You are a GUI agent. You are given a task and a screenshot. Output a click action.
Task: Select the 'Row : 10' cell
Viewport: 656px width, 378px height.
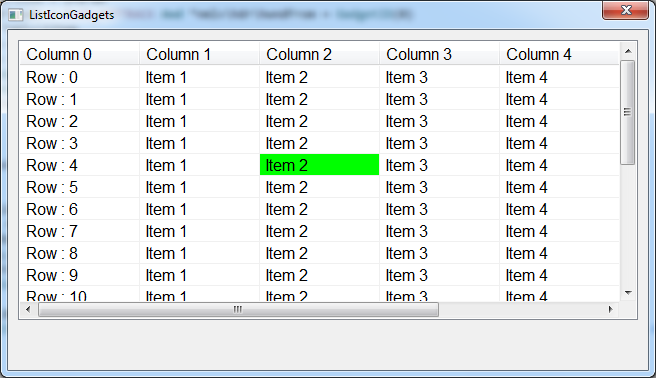79,294
